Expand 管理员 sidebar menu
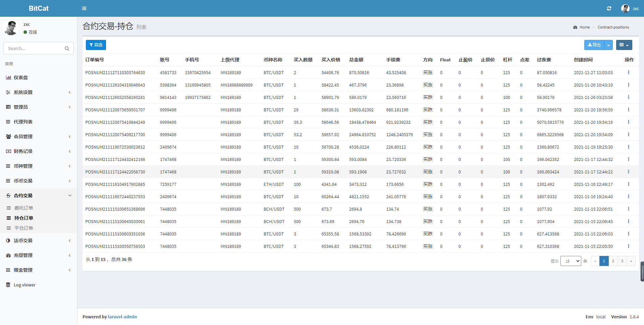Viewport: 644px width, 325px height. pyautogui.click(x=39, y=107)
